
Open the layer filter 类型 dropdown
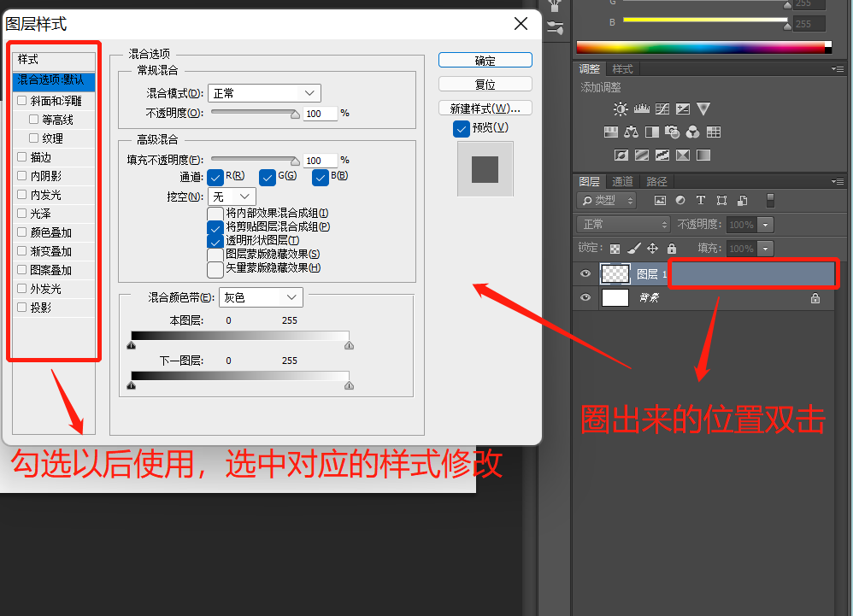coord(606,201)
